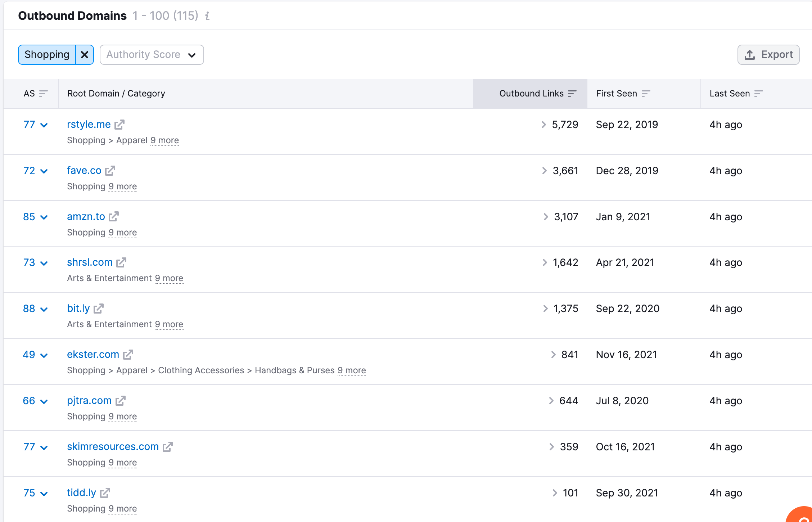View 359 outbound links to skimresources.com
This screenshot has width=812, height=522.
[564, 447]
